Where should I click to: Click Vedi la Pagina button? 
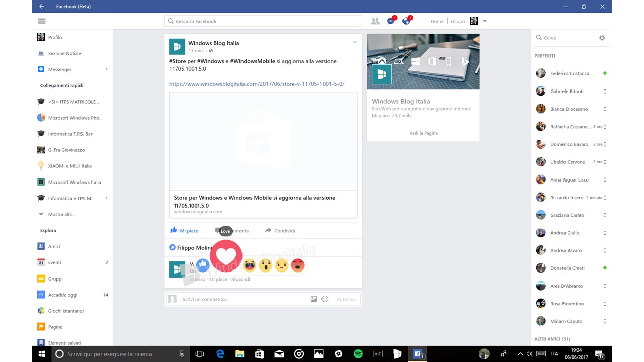pos(423,133)
